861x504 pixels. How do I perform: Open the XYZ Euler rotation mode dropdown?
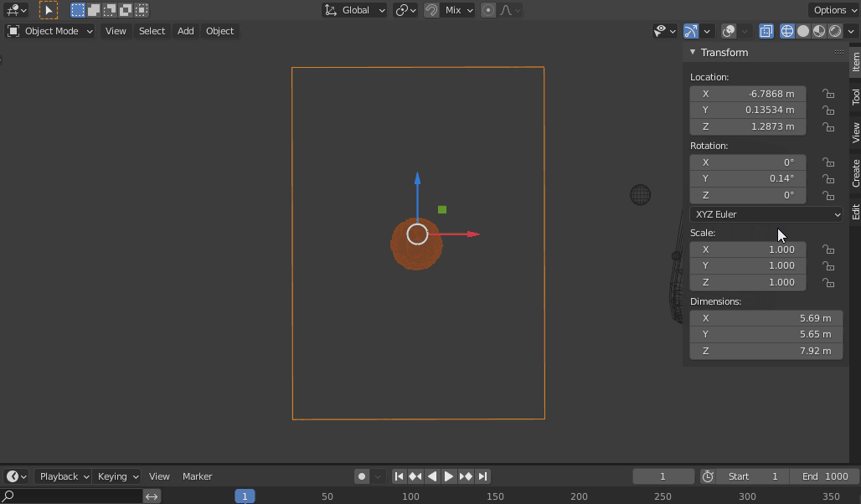pos(765,213)
